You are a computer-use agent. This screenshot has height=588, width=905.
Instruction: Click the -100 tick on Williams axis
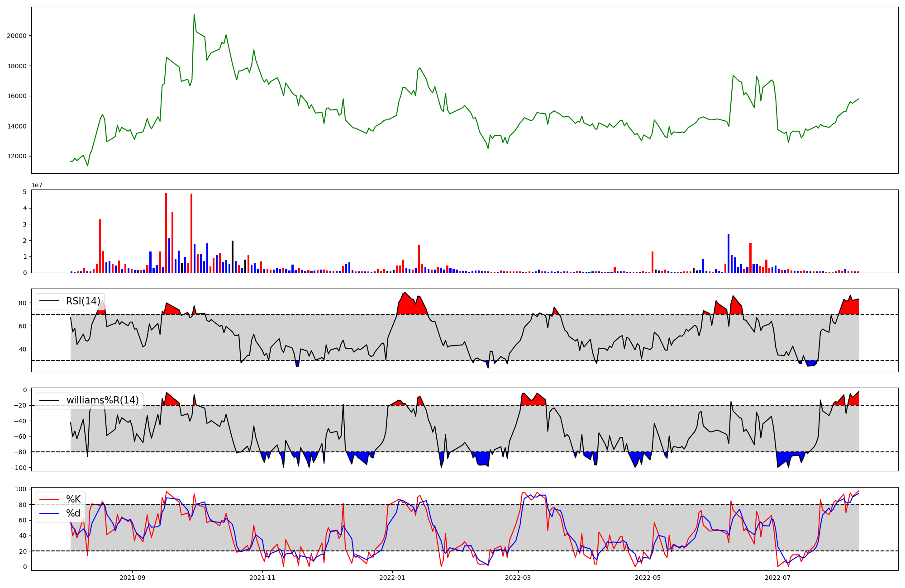19,467
